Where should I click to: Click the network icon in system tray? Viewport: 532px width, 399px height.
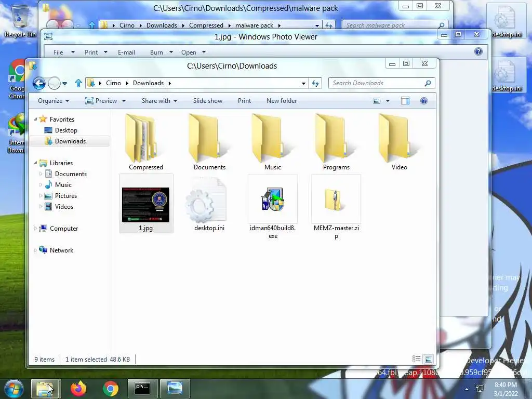coord(480,389)
